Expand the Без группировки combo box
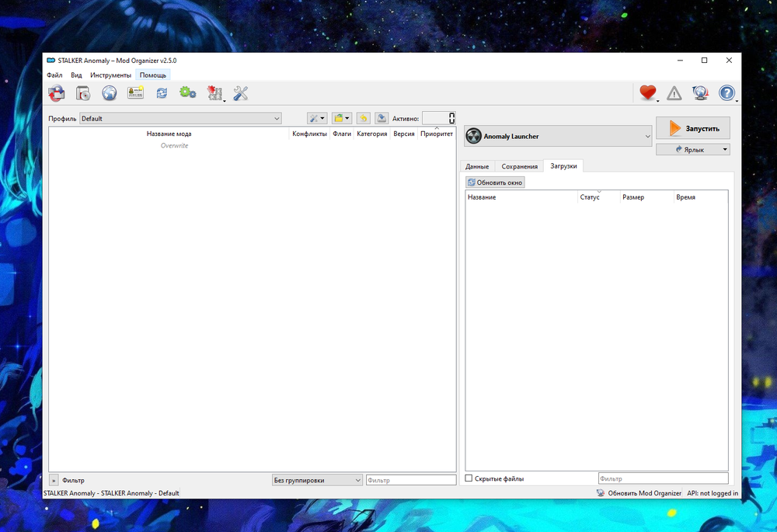The image size is (777, 532). click(x=317, y=480)
